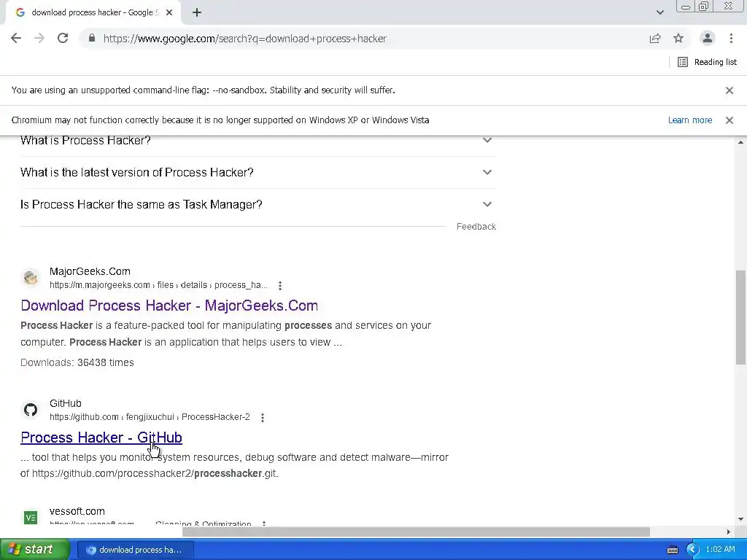Image resolution: width=747 pixels, height=560 pixels.
Task: Select the download process hacker browser tab
Action: click(93, 13)
